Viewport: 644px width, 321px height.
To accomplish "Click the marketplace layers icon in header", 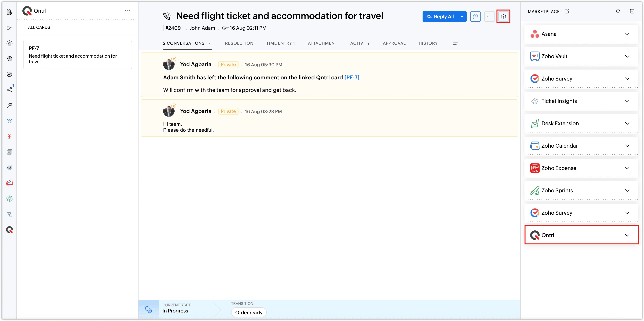I will [503, 16].
